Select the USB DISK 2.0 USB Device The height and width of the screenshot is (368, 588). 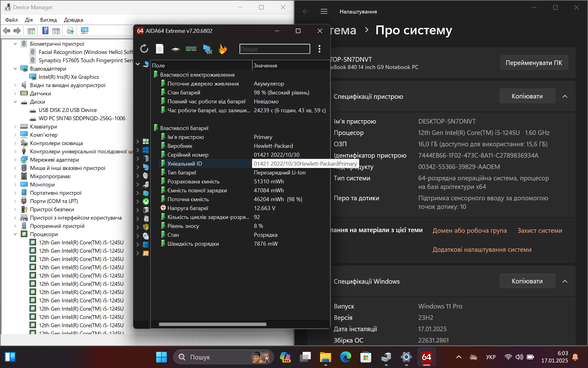(x=67, y=110)
